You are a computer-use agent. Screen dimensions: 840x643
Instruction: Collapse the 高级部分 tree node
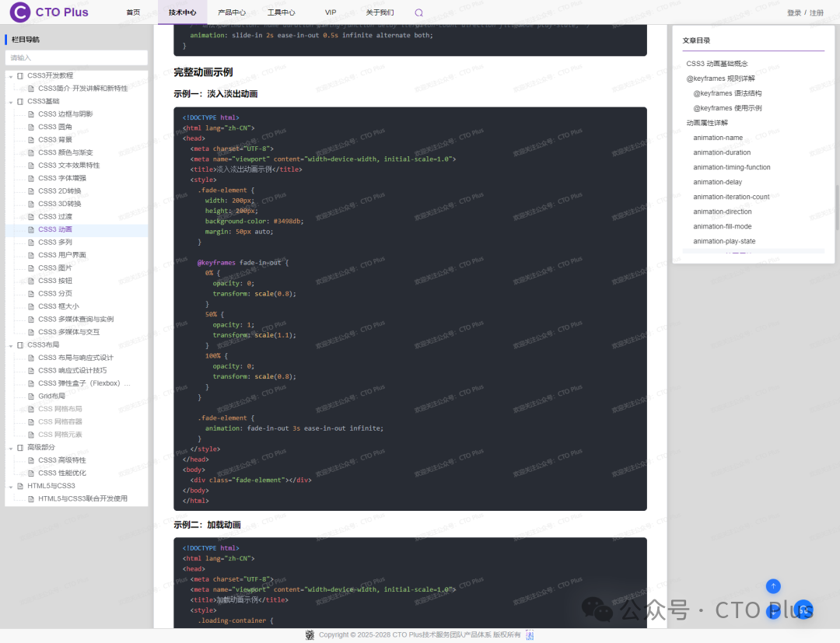click(x=11, y=448)
